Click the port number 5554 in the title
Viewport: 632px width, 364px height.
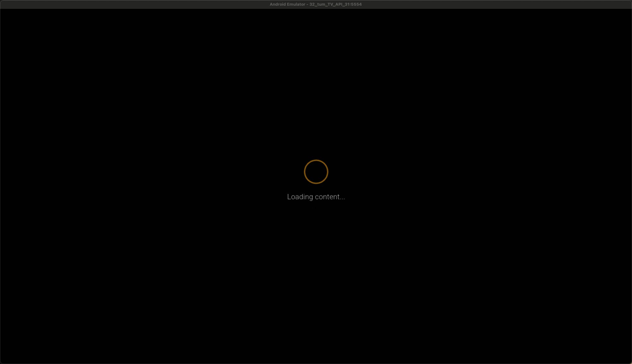click(x=357, y=4)
